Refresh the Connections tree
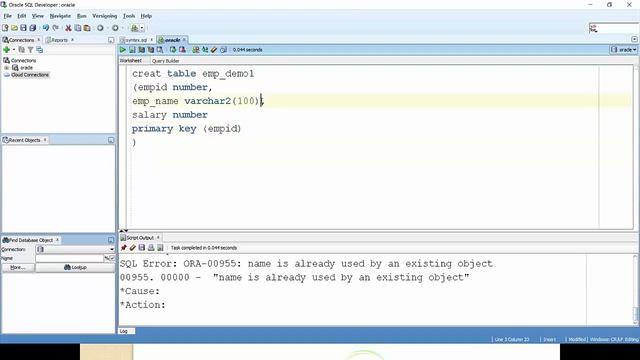The image size is (640, 360). [x=22, y=50]
